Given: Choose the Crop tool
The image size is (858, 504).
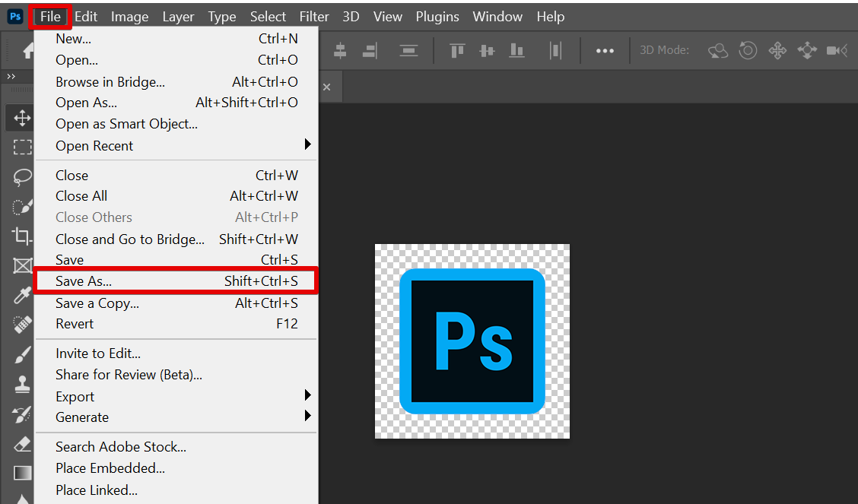Looking at the screenshot, I should 22,236.
